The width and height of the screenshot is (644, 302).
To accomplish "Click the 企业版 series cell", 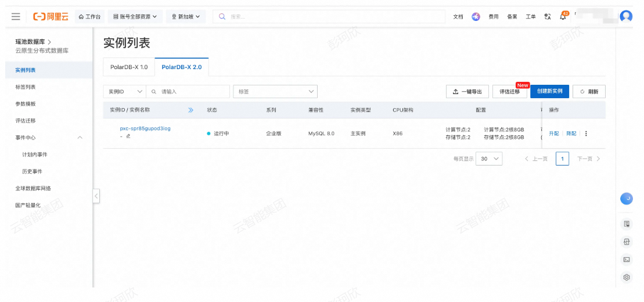I will pos(274,134).
